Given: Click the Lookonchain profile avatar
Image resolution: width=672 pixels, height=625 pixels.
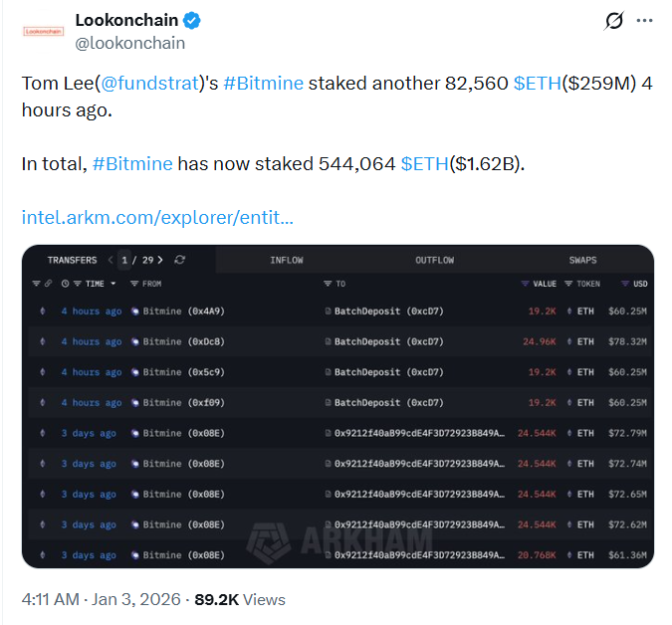Looking at the screenshot, I should [x=44, y=31].
